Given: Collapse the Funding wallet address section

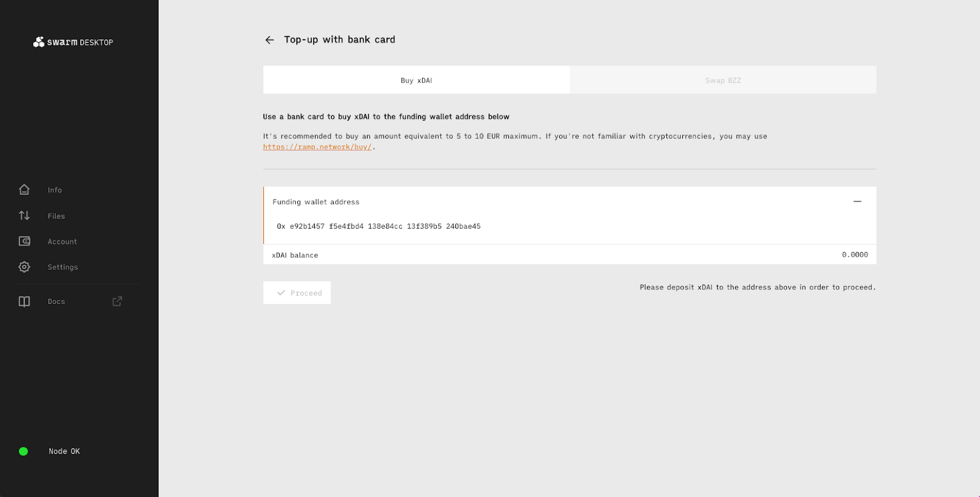Looking at the screenshot, I should 857,202.
